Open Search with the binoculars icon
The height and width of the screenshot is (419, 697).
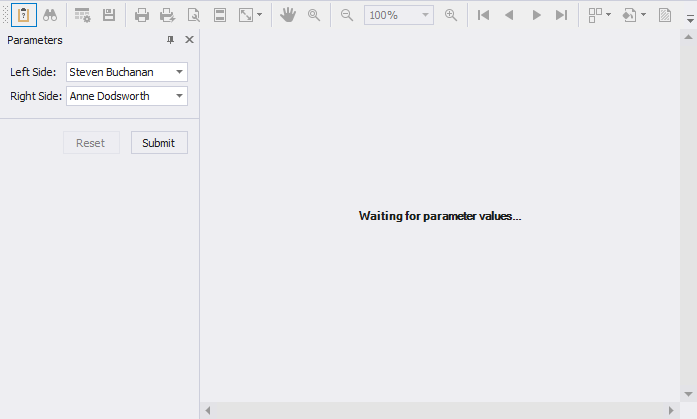coord(49,15)
